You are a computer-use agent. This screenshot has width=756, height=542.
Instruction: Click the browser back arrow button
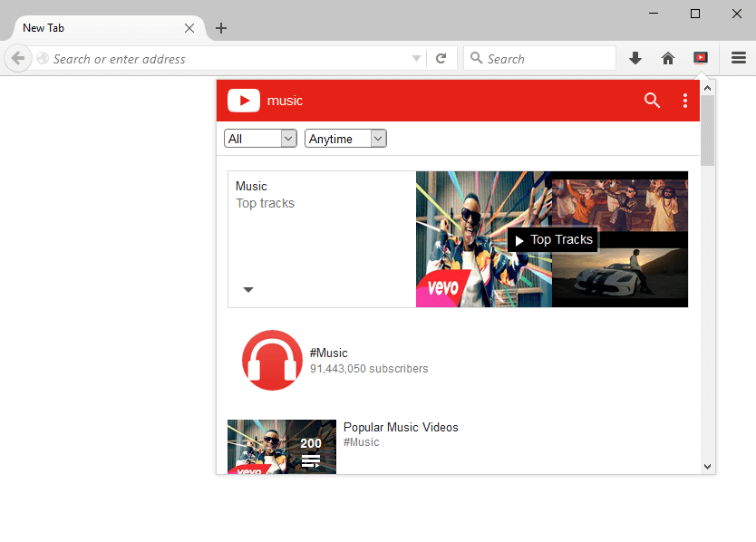click(18, 58)
